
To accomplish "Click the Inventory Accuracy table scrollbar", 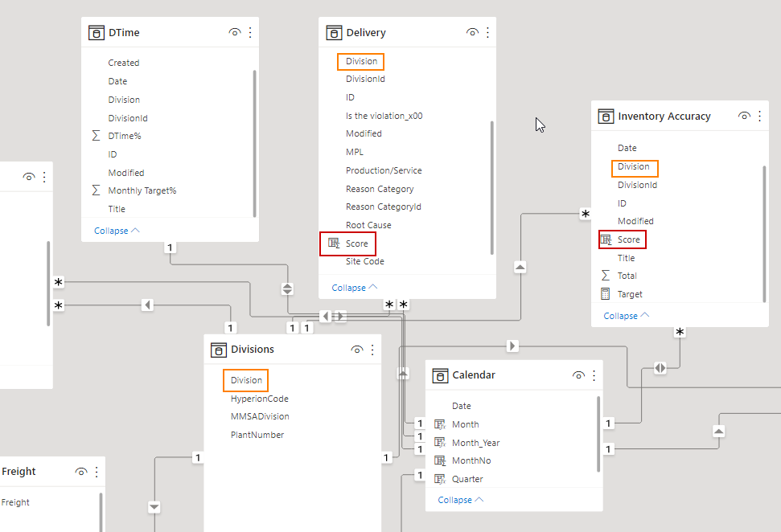I will [x=764, y=234].
